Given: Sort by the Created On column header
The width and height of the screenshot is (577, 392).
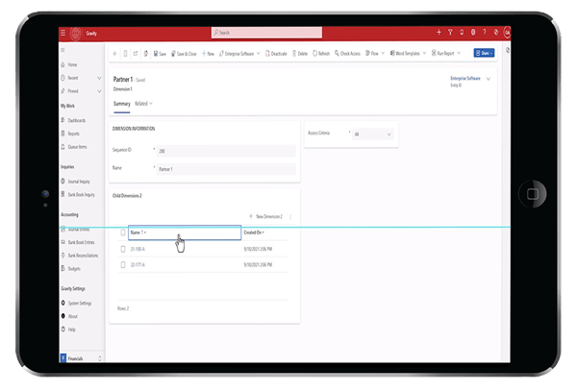Looking at the screenshot, I should (254, 233).
